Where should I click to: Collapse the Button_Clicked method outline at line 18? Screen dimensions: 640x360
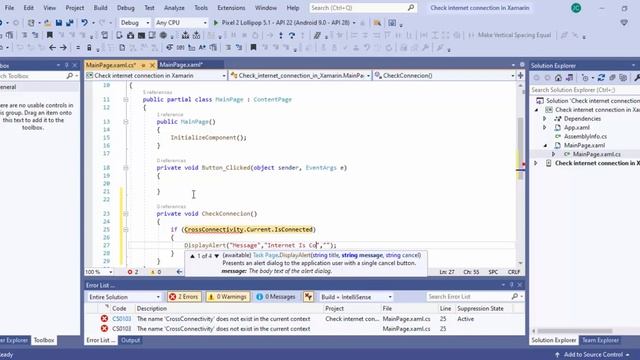126,168
